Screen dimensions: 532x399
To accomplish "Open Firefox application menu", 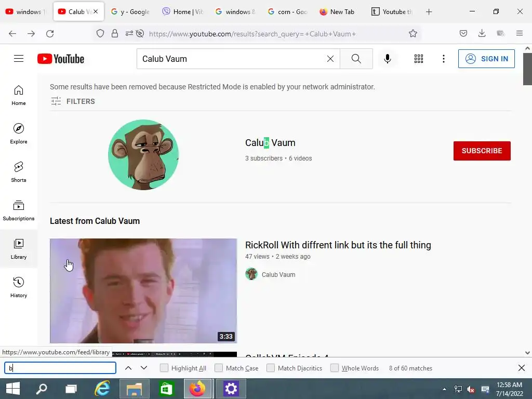I will pyautogui.click(x=520, y=33).
